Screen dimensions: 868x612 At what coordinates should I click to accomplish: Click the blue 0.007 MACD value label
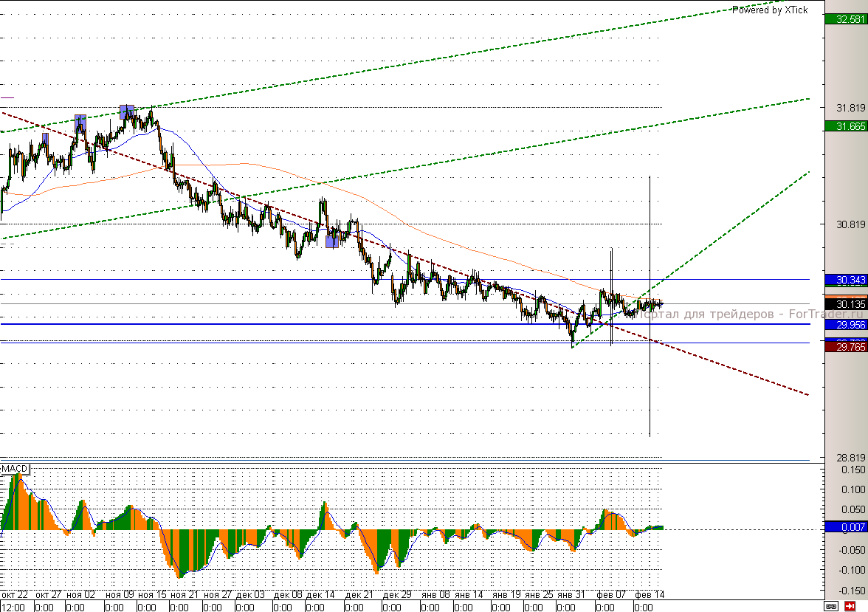[846, 527]
